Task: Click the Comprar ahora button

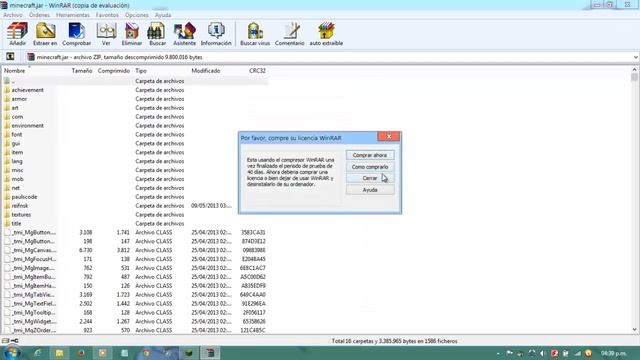Action: click(370, 155)
